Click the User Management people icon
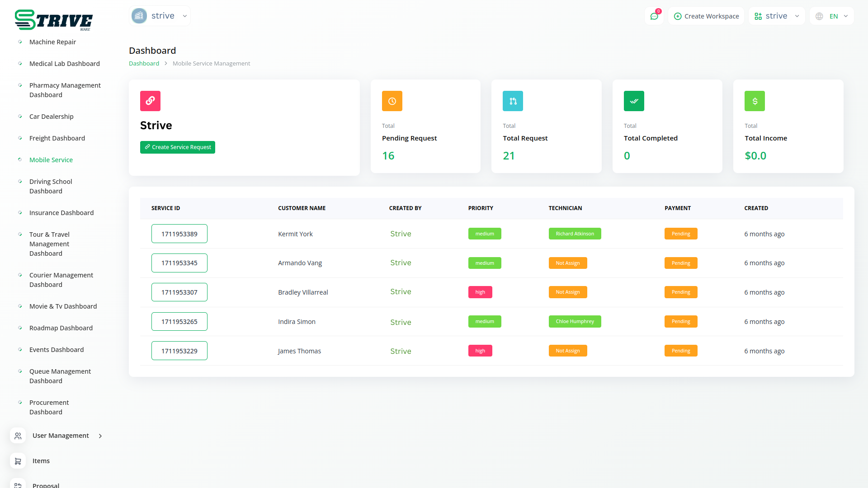Image resolution: width=868 pixels, height=488 pixels. (x=18, y=436)
